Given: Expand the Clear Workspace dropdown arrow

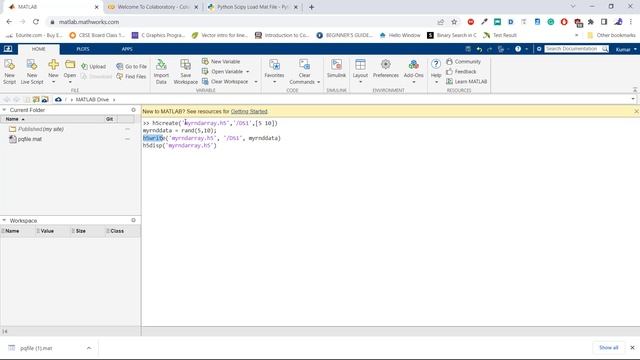Looking at the screenshot, I should point(256,82).
